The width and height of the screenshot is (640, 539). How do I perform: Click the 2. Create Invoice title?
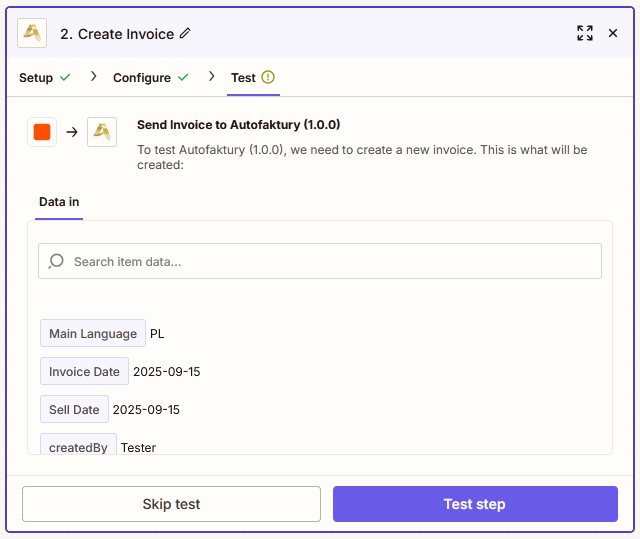117,34
